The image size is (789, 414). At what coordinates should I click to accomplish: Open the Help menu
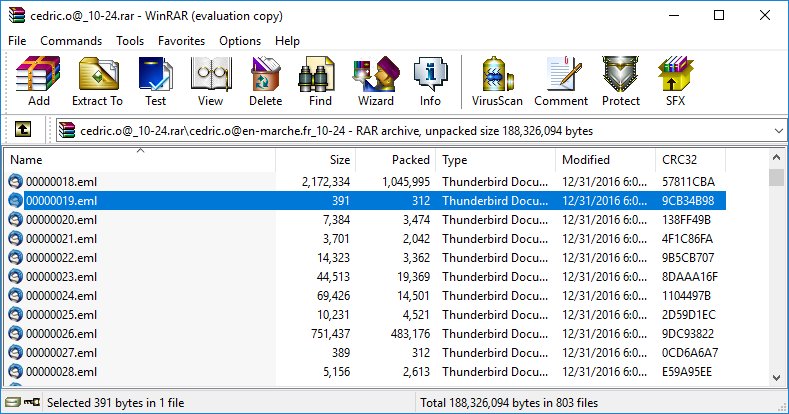pos(287,41)
